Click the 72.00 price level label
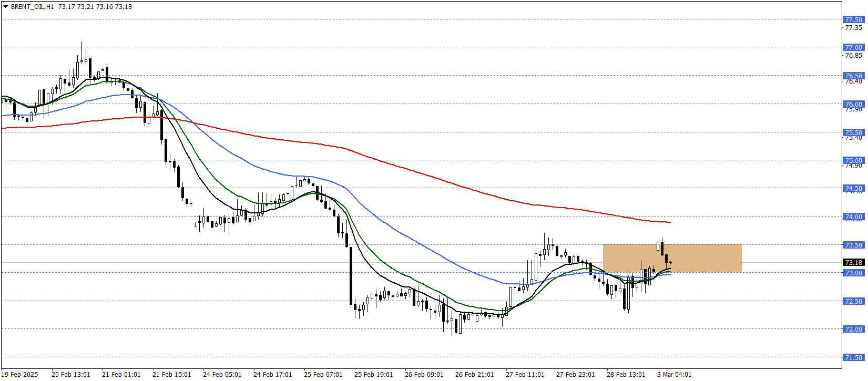The width and height of the screenshot is (868, 381). [x=853, y=329]
